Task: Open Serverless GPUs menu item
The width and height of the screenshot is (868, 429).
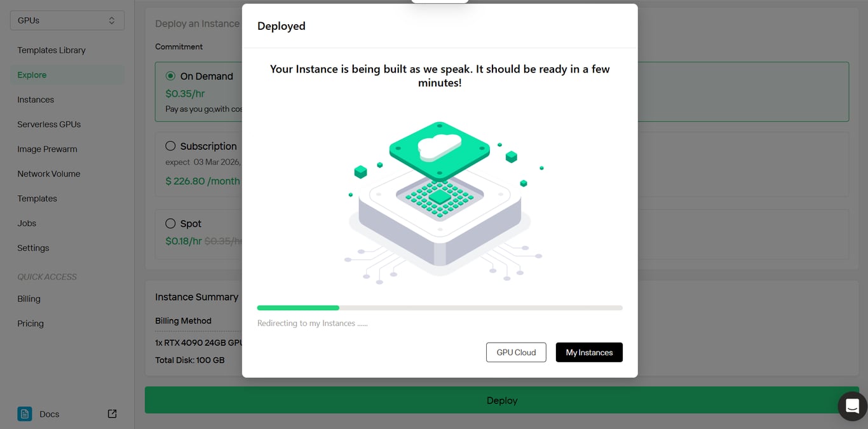Action: tap(49, 125)
